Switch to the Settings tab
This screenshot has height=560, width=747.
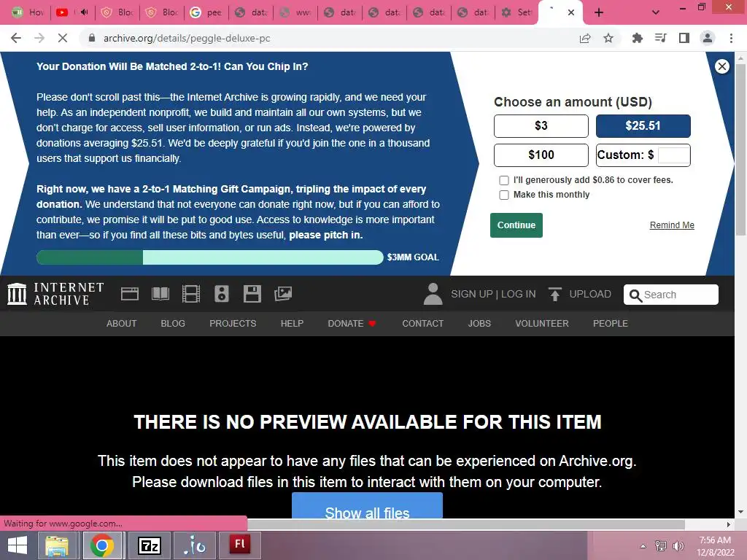517,12
